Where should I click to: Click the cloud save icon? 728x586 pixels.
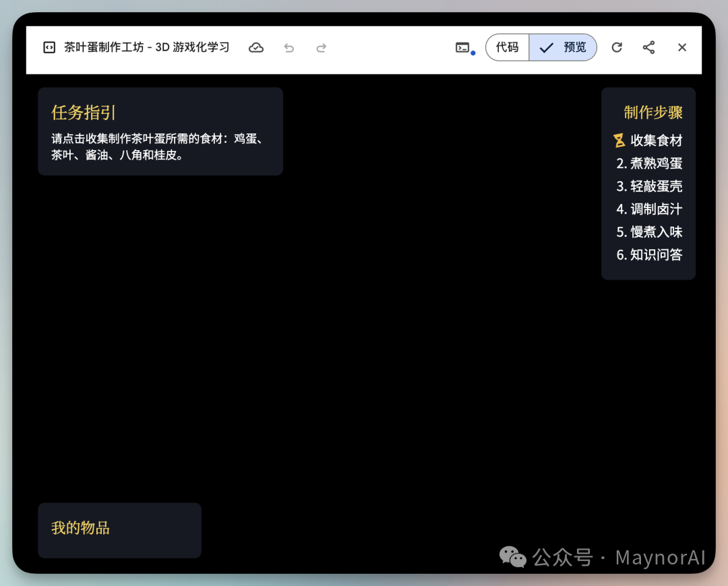(256, 47)
